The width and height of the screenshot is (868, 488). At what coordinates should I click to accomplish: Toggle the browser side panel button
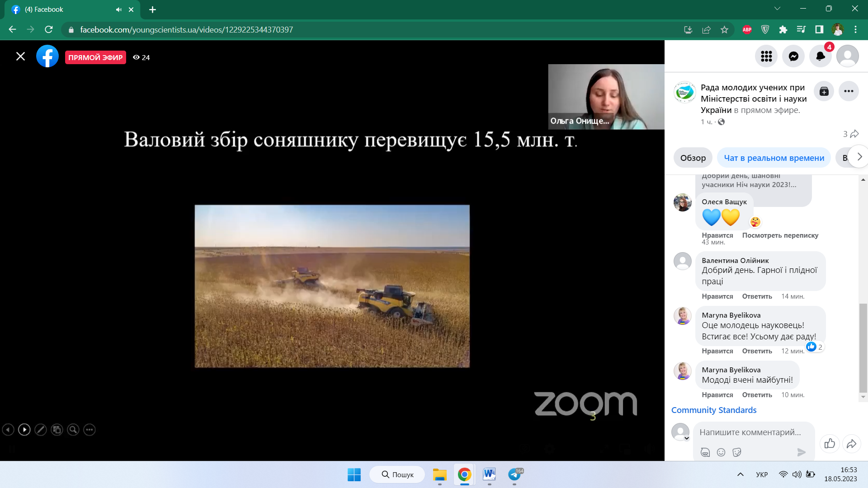coord(819,29)
